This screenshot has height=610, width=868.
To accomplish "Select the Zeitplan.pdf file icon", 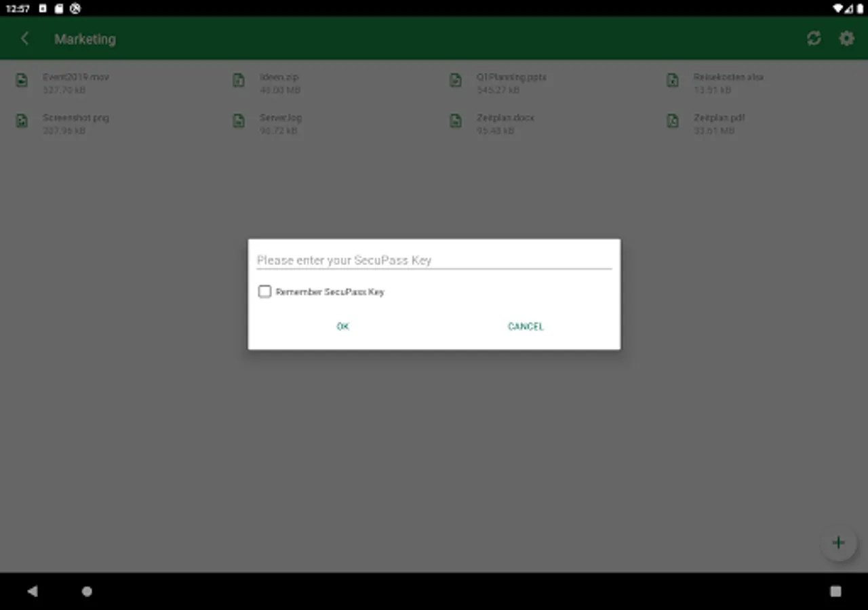I will (x=673, y=121).
